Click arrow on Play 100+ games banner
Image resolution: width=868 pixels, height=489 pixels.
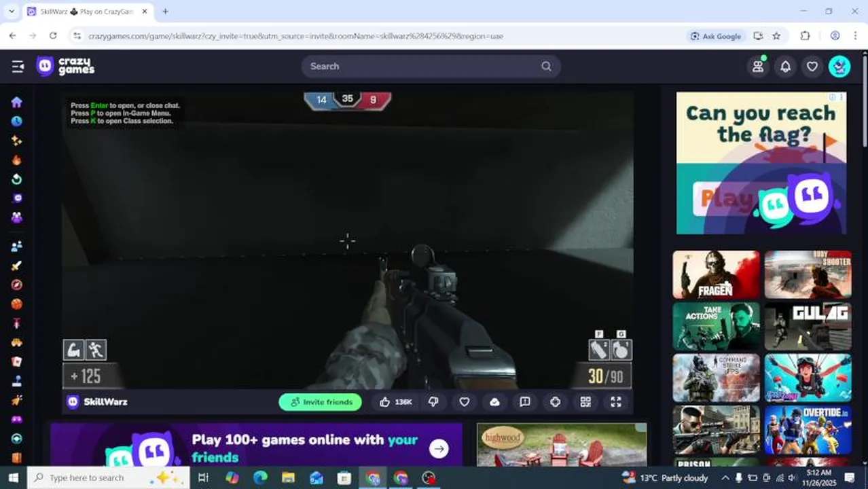tap(439, 448)
